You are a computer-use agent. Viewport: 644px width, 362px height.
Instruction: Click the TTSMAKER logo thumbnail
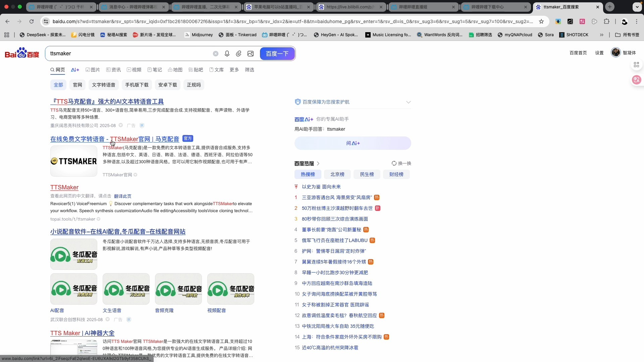74,161
